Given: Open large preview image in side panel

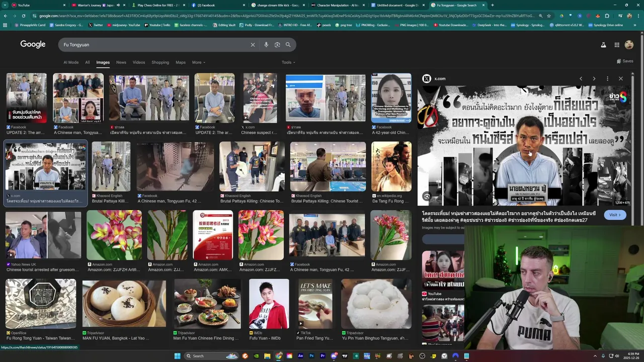Looking at the screenshot, I should tap(524, 146).
